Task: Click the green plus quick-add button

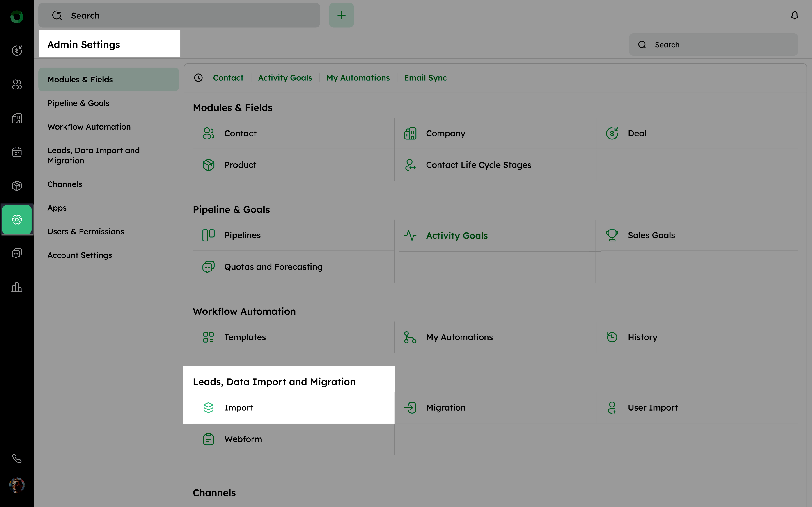Action: [x=341, y=15]
